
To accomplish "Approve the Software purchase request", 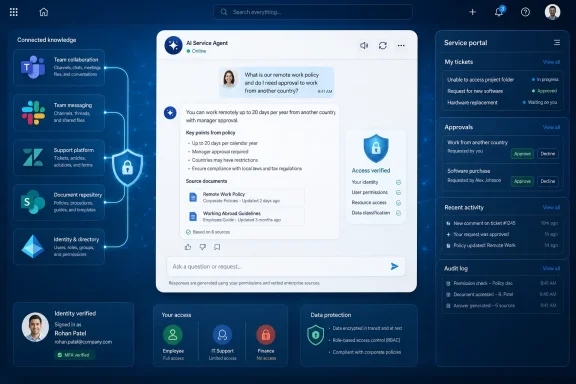I will click(522, 181).
